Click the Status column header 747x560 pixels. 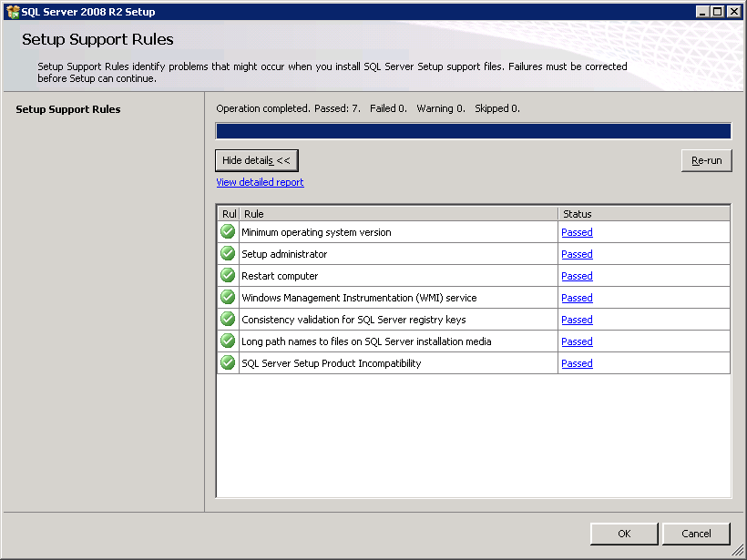point(643,214)
